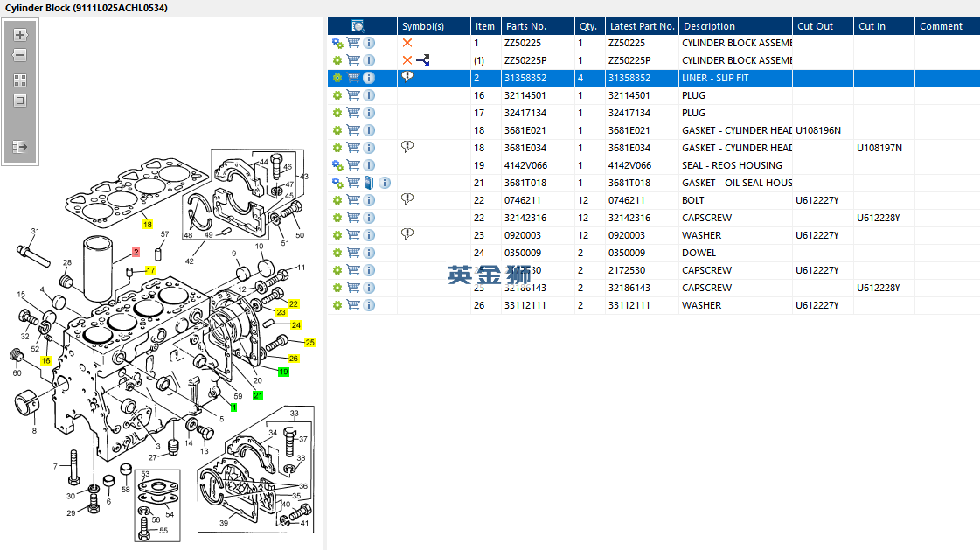Add WASHER 33112111 to cart
Screen dimensions: 980x550
(353, 305)
